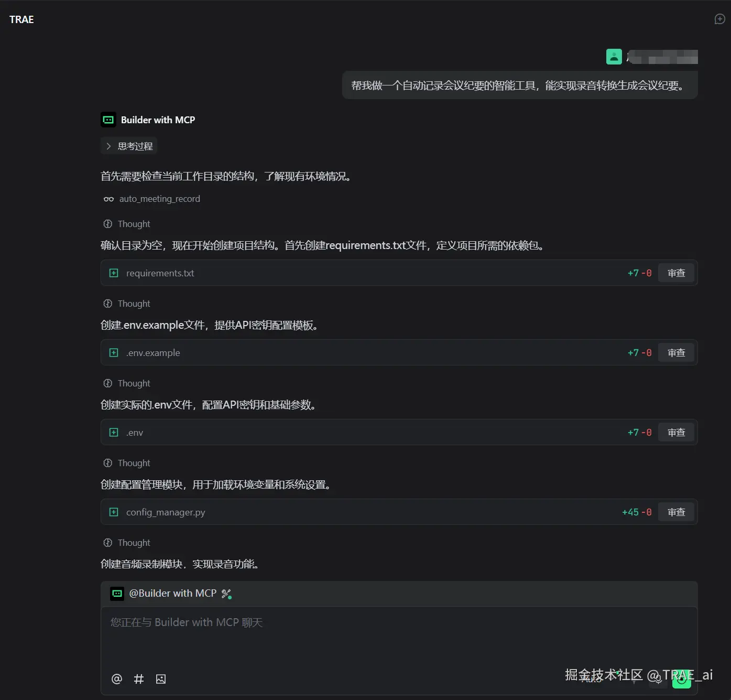Image resolution: width=731 pixels, height=700 pixels.
Task: Insert an @ mention via input toolbar
Action: tap(117, 679)
